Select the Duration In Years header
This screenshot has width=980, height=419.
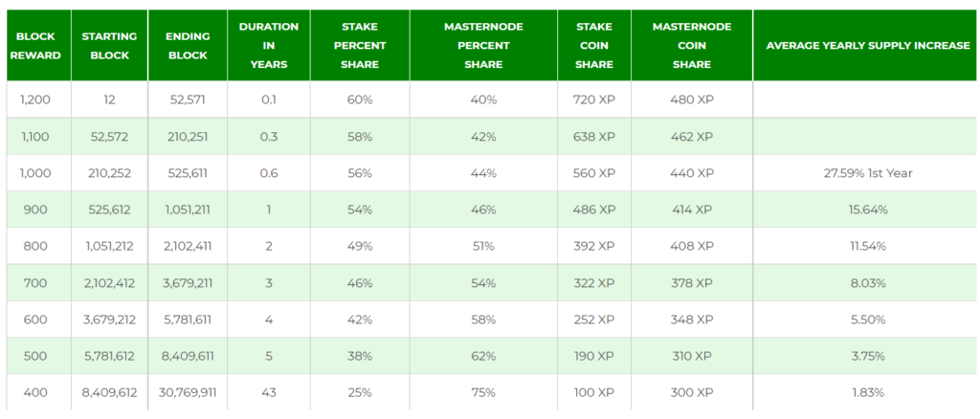(269, 46)
